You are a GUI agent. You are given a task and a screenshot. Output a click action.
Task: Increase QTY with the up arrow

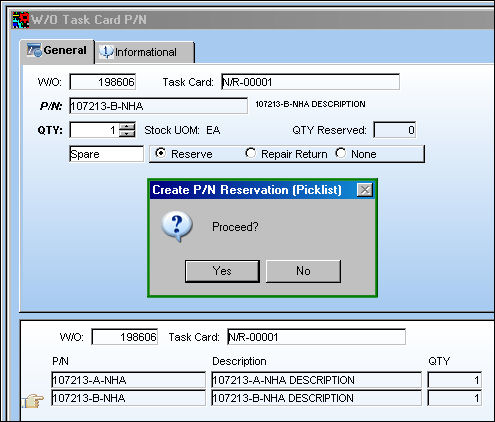coord(127,126)
